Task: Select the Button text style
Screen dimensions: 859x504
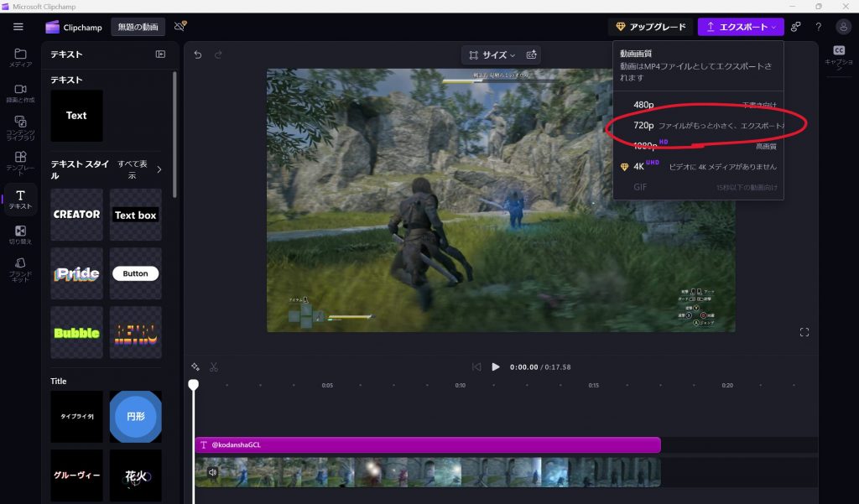Action: pos(136,273)
